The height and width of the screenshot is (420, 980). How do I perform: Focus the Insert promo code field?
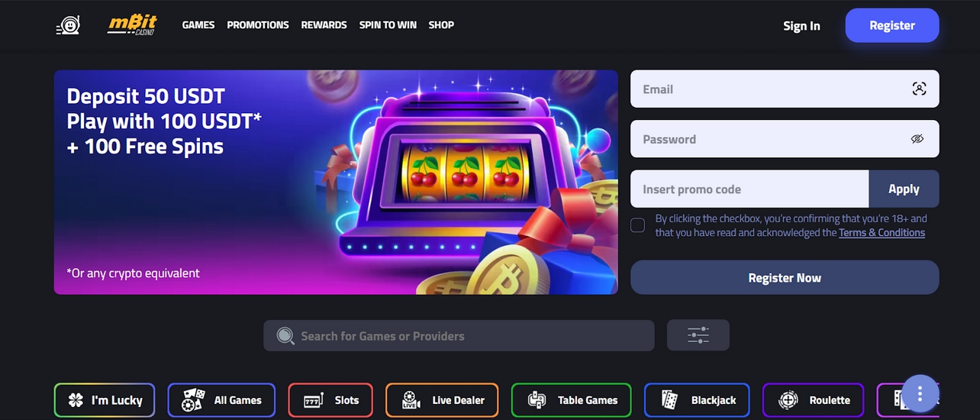click(750, 189)
